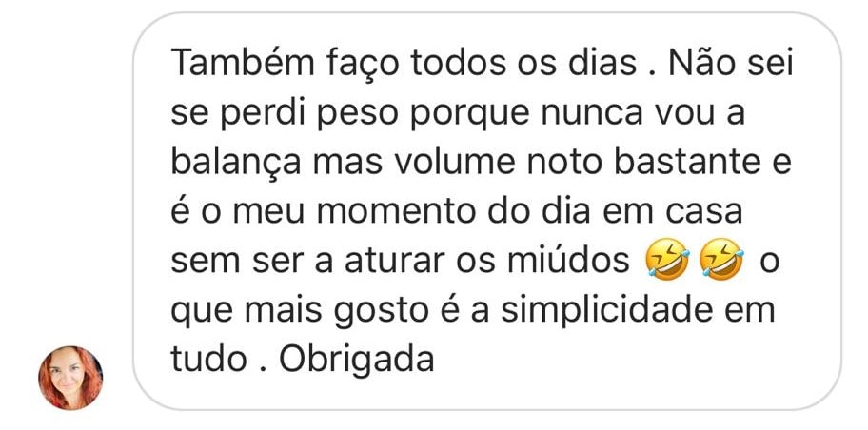The image size is (868, 430).
Task: Click the second laughing emoji in message
Action: (721, 260)
